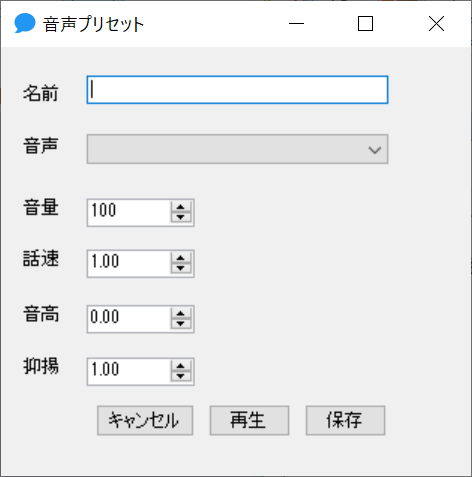The width and height of the screenshot is (472, 477).
Task: Click the 音高 value field showing 0.00
Action: pos(129,319)
